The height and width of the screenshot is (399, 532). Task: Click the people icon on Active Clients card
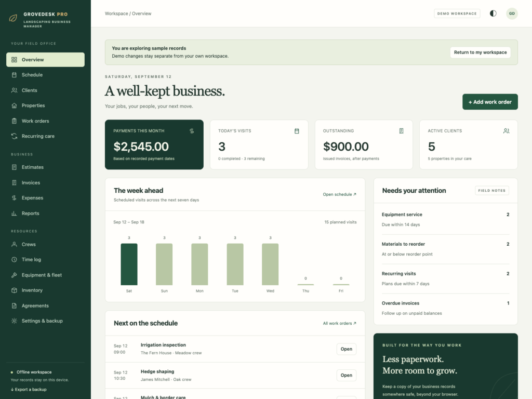[506, 131]
